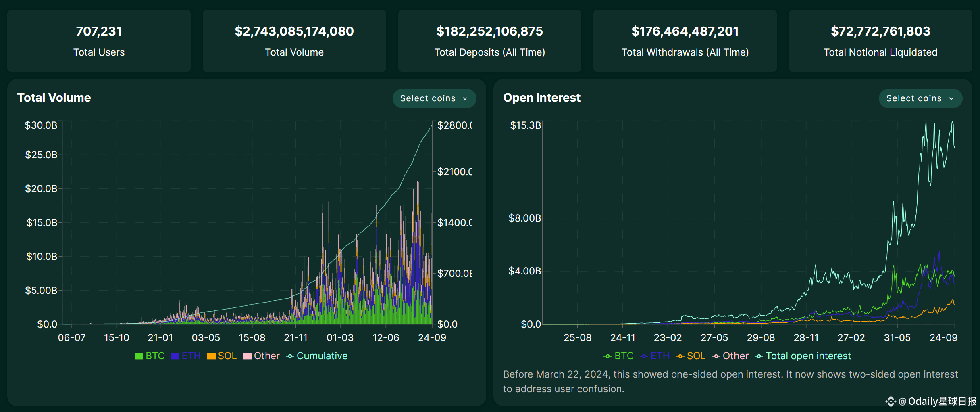Select the Total Notional Liquidated card

coord(880,41)
